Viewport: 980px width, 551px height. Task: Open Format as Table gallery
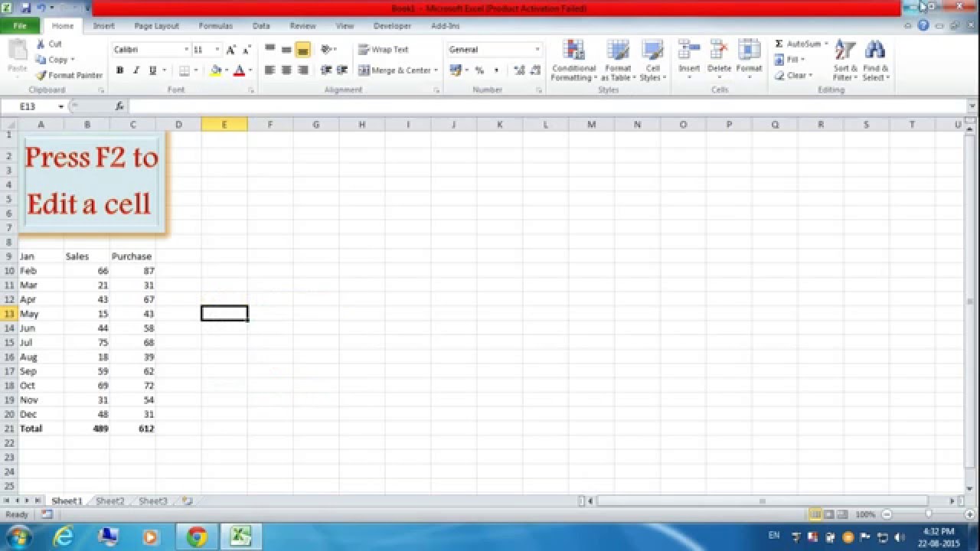point(618,60)
